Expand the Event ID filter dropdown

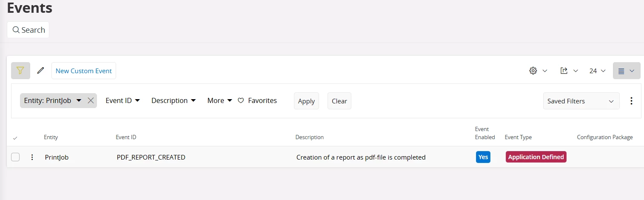[123, 101]
